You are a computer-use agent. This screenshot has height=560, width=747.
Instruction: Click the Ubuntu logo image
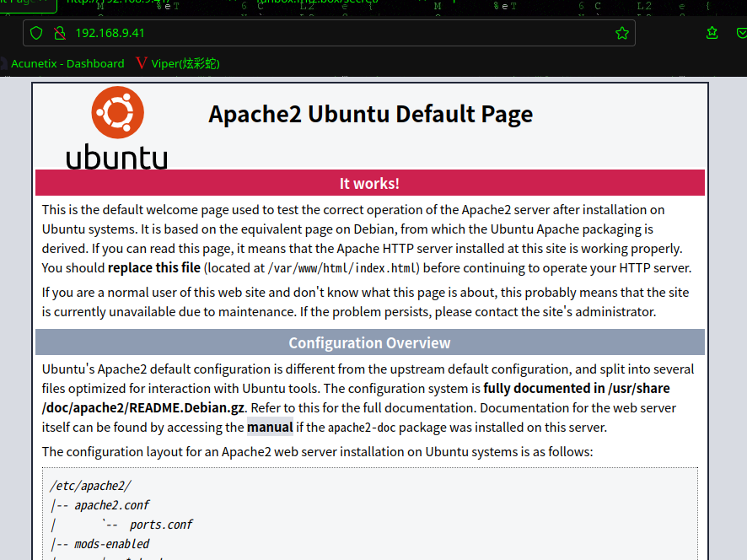pyautogui.click(x=117, y=127)
